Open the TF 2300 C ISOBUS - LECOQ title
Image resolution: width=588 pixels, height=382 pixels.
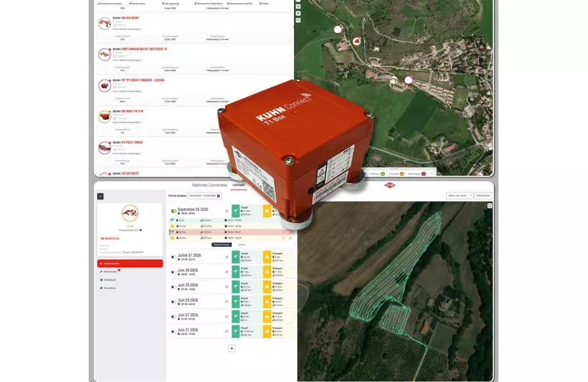coord(143,80)
